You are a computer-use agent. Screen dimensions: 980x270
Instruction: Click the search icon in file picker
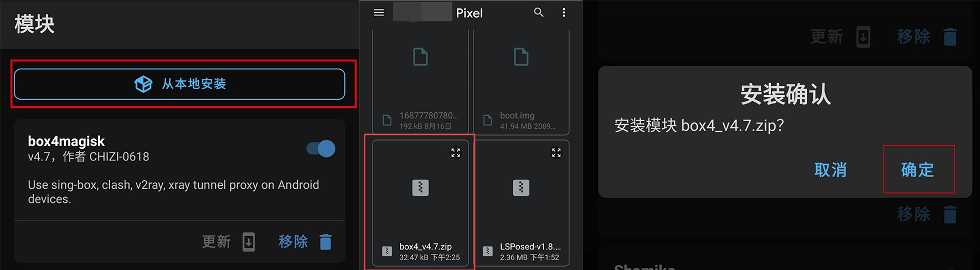pyautogui.click(x=539, y=12)
